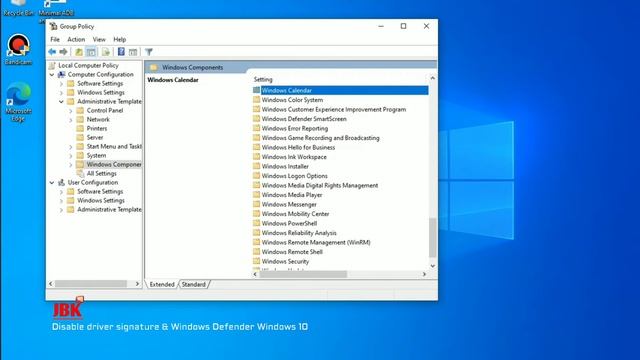Click the settings list scroll-down arrow

click(432, 266)
